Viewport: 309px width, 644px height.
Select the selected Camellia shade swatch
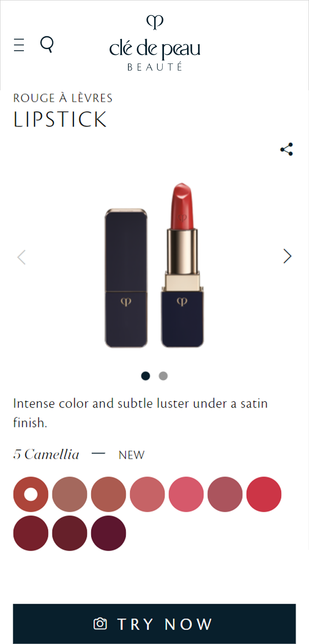click(31, 494)
